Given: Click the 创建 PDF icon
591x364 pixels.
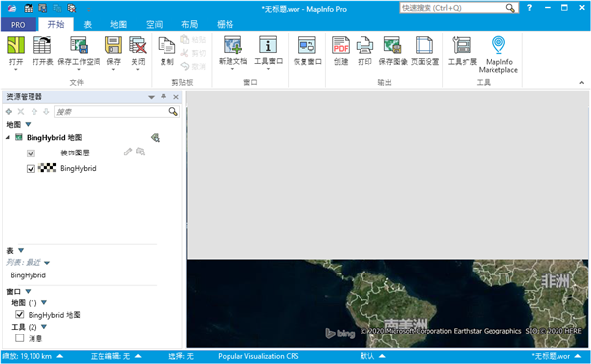Looking at the screenshot, I should [341, 45].
